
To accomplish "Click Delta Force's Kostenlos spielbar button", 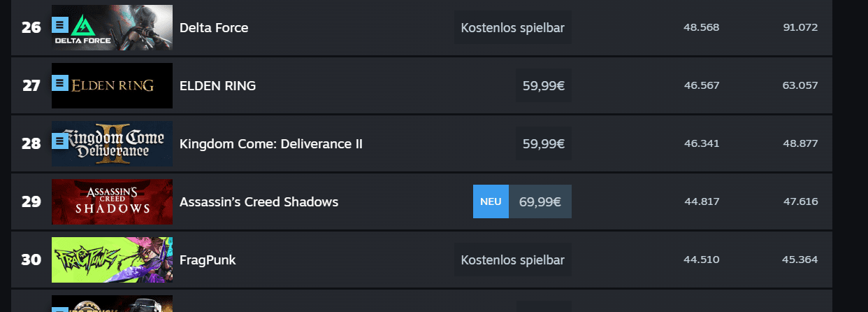I will point(512,28).
